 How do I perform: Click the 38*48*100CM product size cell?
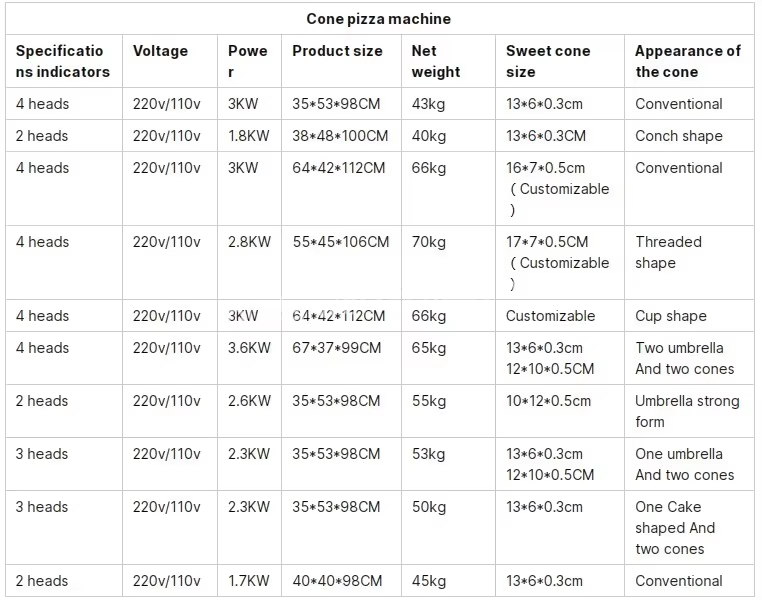click(x=339, y=136)
